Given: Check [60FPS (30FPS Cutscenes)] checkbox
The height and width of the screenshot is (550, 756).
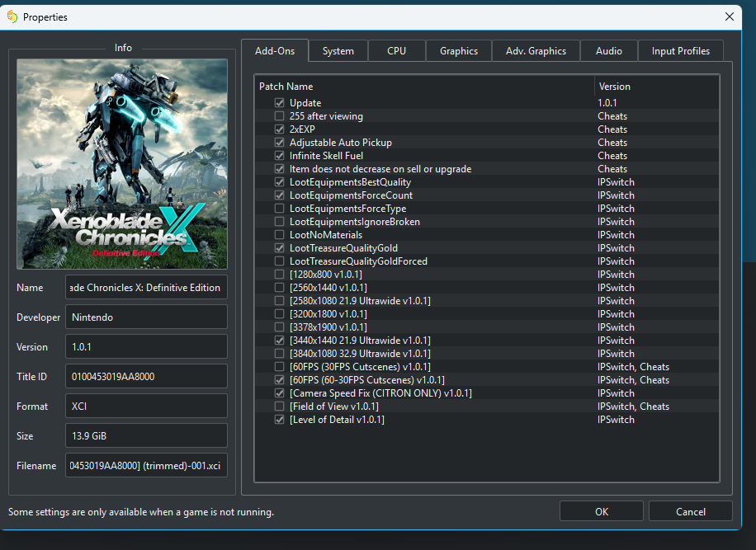Looking at the screenshot, I should coord(279,367).
